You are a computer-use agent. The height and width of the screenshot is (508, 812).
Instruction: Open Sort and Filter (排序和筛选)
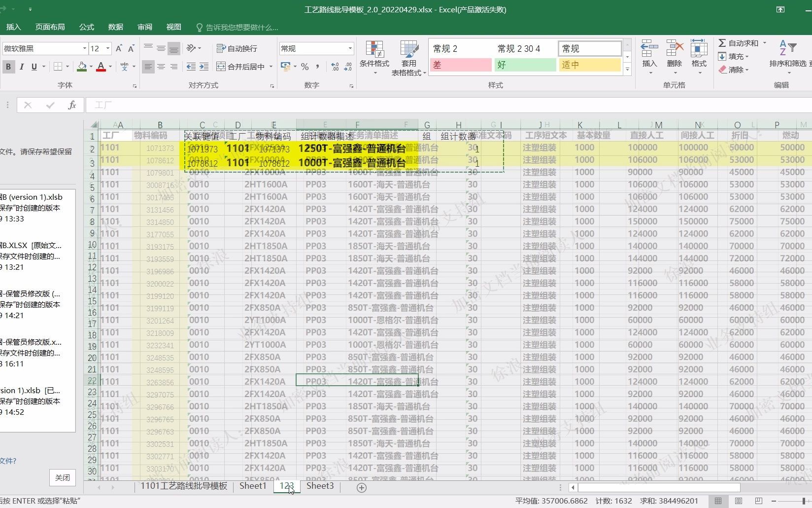coord(788,57)
